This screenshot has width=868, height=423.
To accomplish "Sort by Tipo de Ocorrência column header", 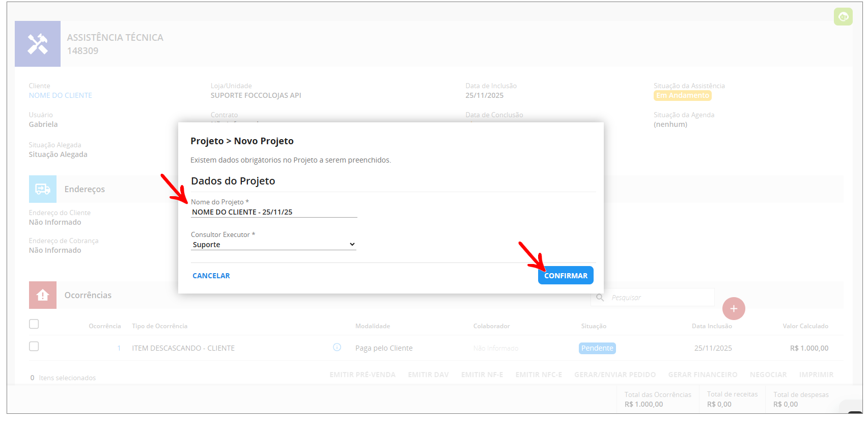I will 160,326.
